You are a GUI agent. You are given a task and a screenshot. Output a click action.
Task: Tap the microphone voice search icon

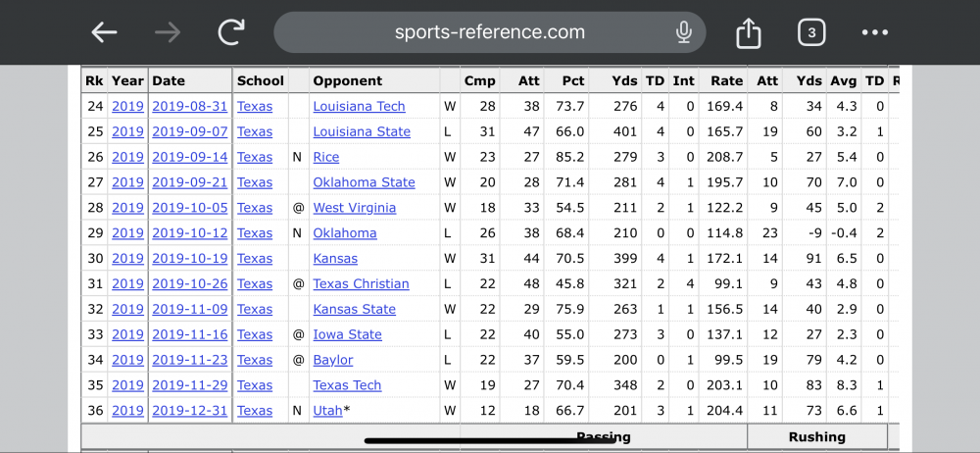point(683,32)
